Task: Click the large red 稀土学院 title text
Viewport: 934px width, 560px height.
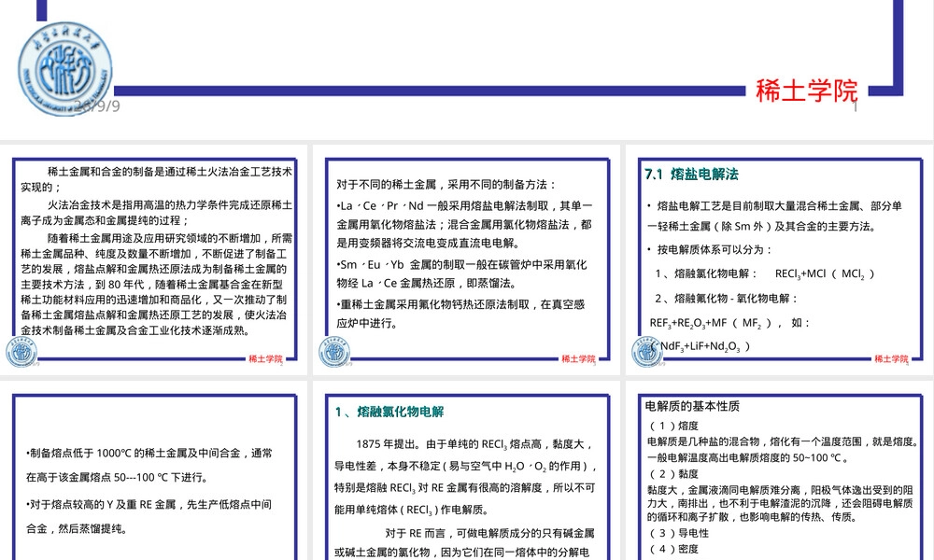Action: [807, 91]
